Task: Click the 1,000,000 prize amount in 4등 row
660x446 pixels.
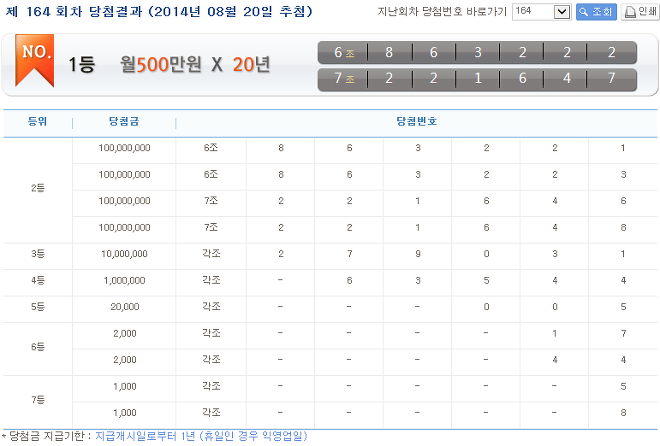Action: [124, 281]
